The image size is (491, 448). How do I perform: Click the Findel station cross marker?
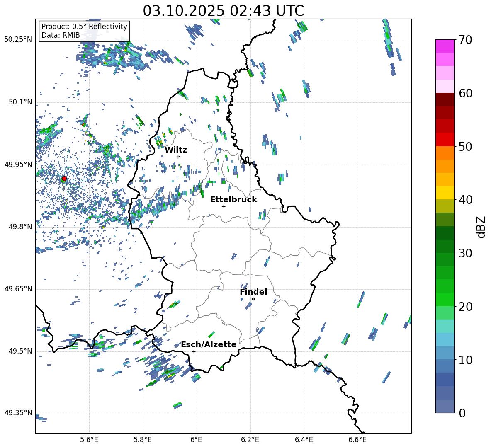[x=253, y=299]
